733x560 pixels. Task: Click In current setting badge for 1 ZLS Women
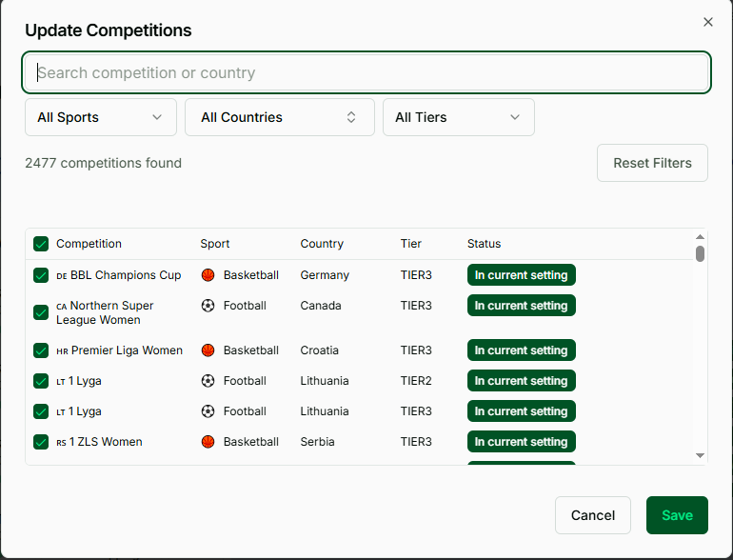point(522,442)
